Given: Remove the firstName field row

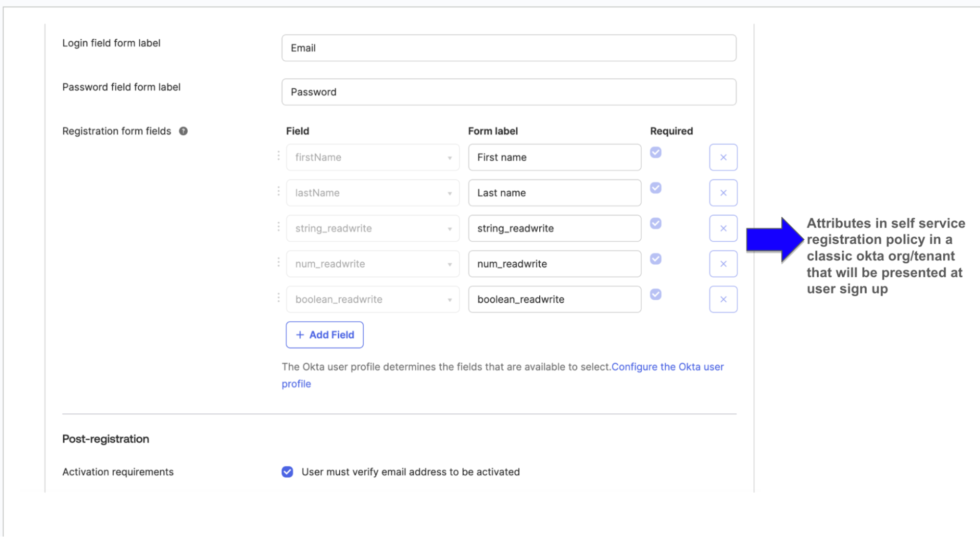Looking at the screenshot, I should click(723, 157).
